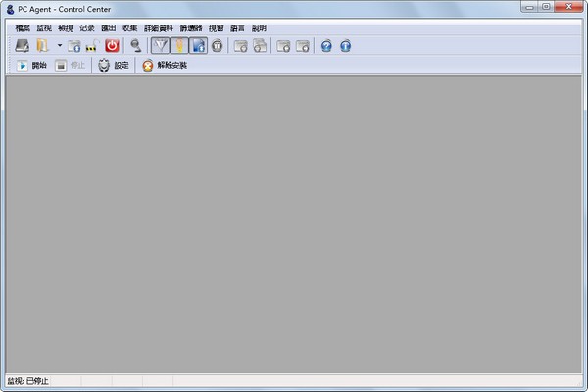Image resolution: width=588 pixels, height=392 pixels.
Task: Click the blue question mark help icon
Action: (326, 46)
